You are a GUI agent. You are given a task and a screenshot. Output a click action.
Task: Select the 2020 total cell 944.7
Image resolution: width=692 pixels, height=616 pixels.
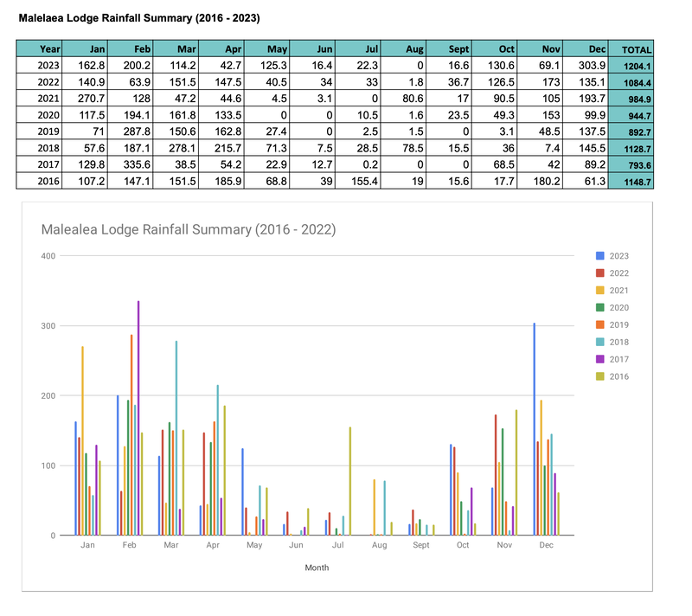631,115
